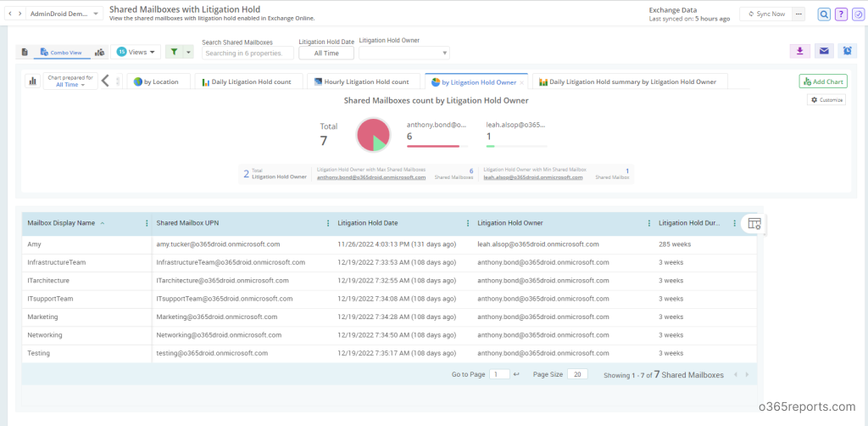Open Shared Mailbox UPN column menu dots
The image size is (868, 426).
coord(328,223)
